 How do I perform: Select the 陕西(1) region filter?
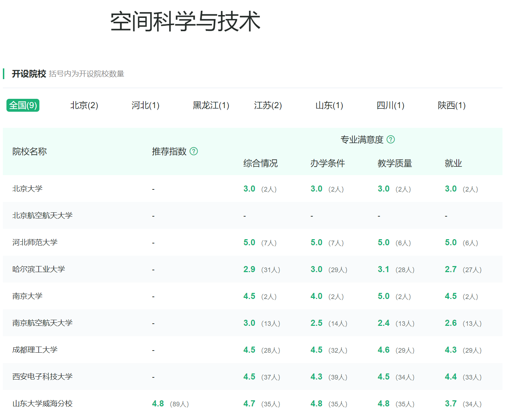(x=451, y=105)
